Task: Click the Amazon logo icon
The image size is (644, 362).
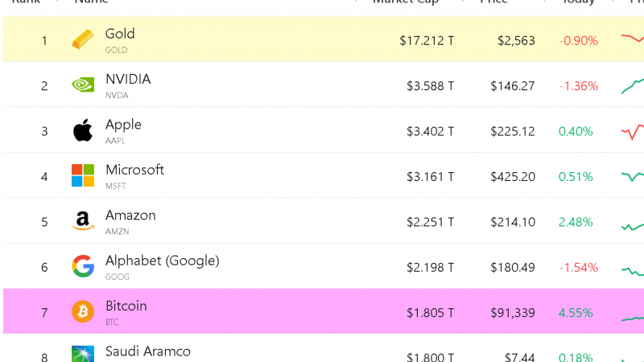Action: [x=83, y=220]
